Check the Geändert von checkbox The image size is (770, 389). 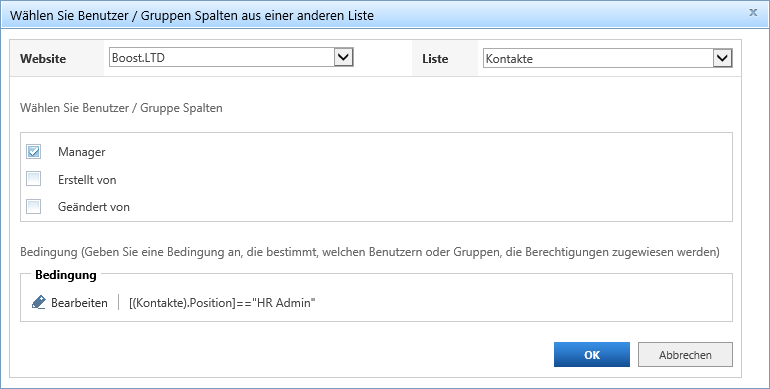coord(33,206)
